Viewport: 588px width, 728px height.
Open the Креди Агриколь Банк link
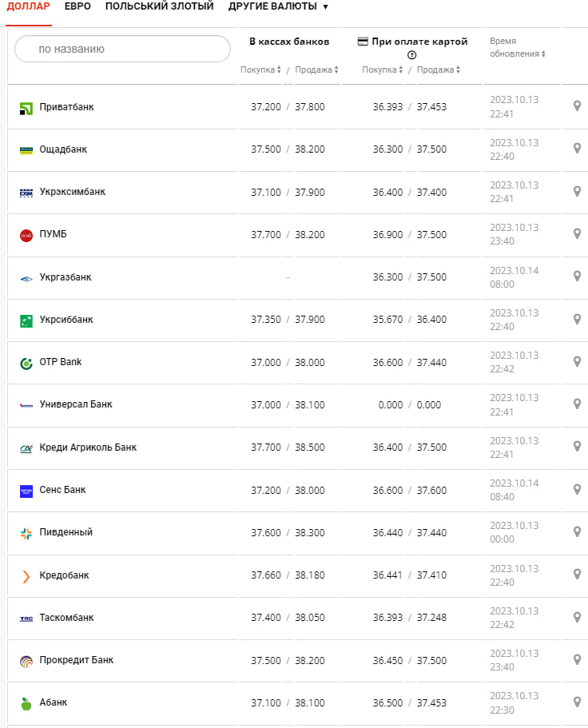[88, 448]
